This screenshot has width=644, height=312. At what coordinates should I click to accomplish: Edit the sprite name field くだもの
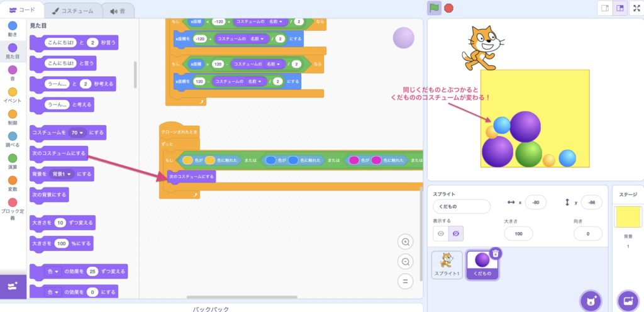462,206
